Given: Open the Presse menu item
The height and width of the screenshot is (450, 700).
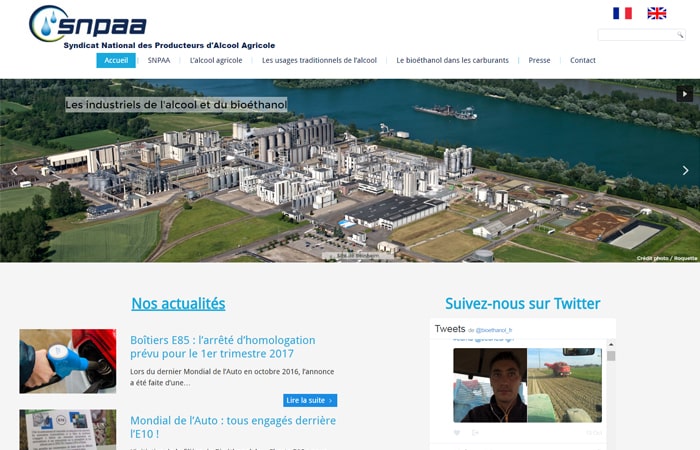Looking at the screenshot, I should point(539,60).
